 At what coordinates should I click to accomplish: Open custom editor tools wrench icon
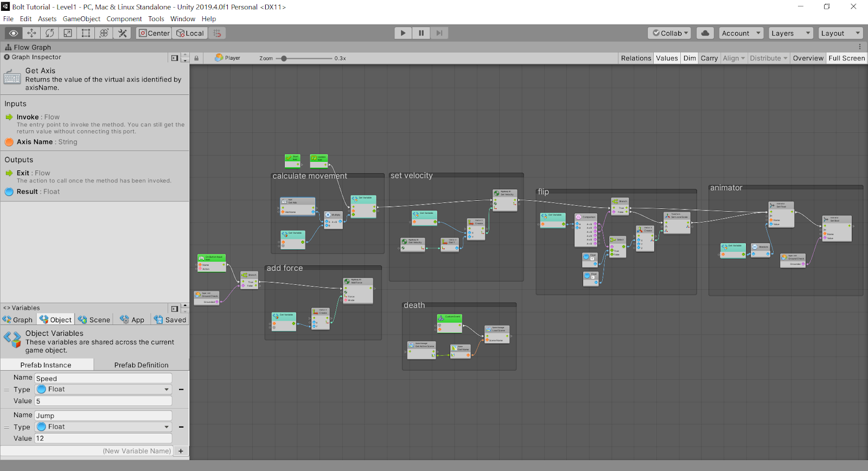click(x=123, y=33)
